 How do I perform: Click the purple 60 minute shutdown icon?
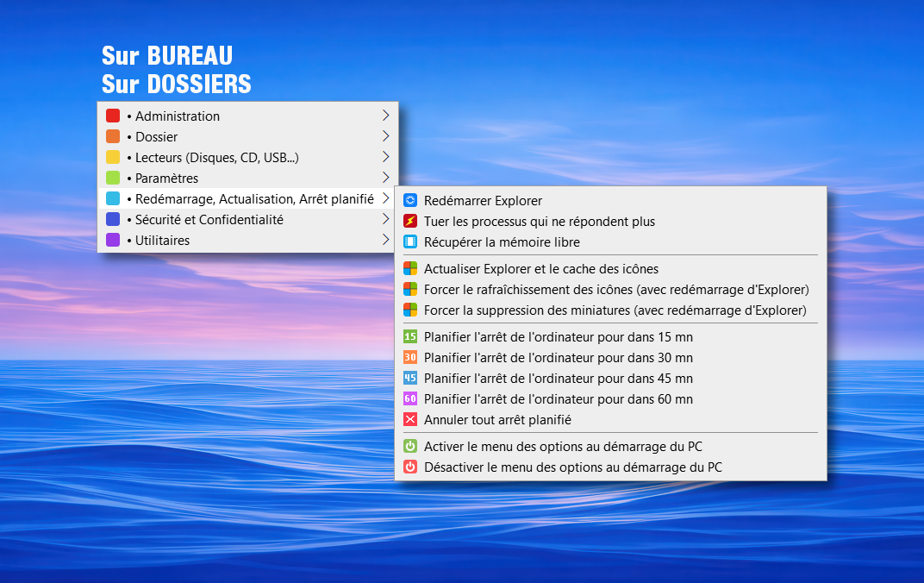(x=410, y=399)
